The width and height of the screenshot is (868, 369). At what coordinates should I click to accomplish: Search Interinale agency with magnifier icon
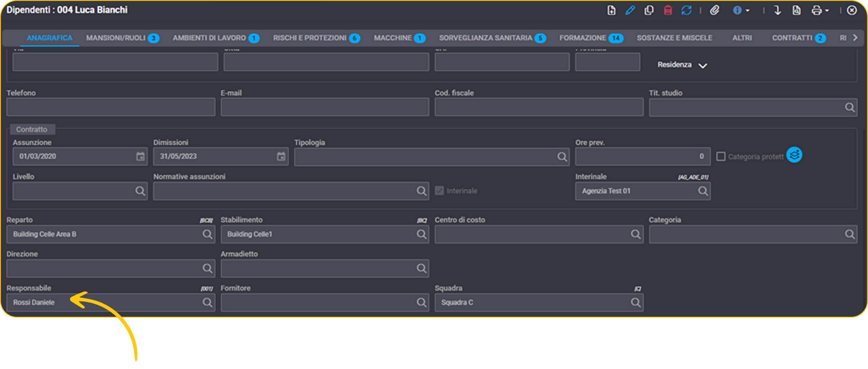[x=703, y=191]
